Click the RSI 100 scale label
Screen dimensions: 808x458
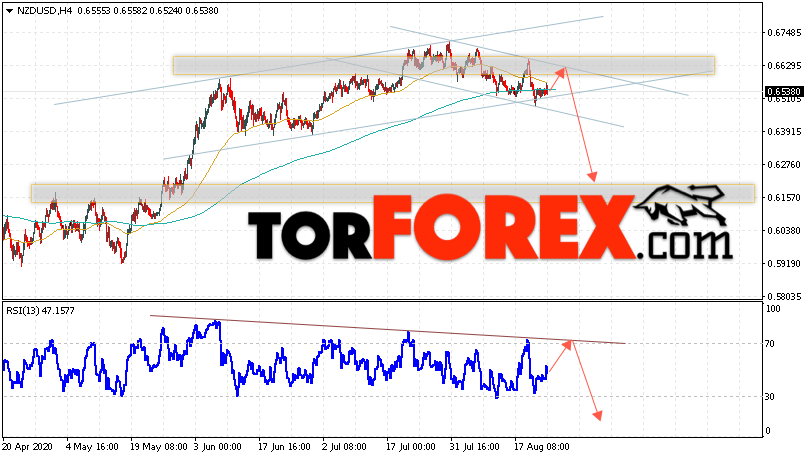point(773,309)
